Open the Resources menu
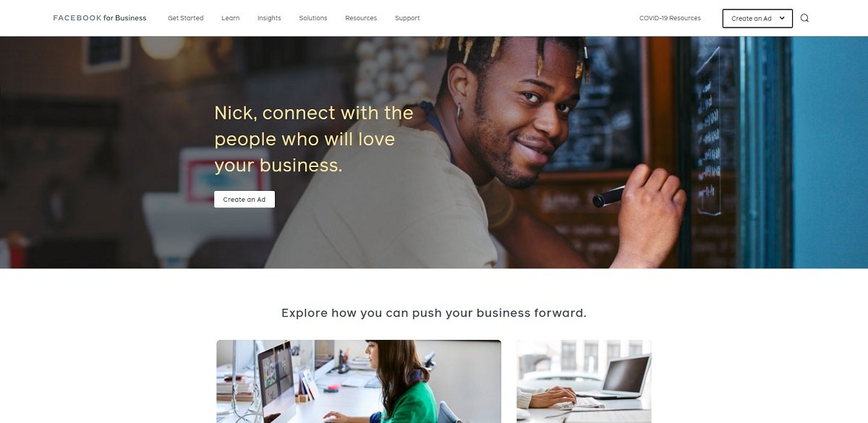Image resolution: width=868 pixels, height=423 pixels. click(361, 18)
